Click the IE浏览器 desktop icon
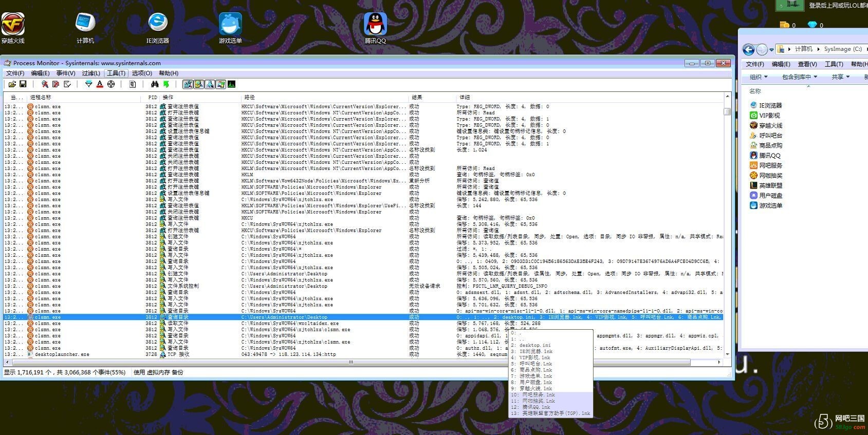Viewport: 868px width, 435px height. tap(158, 28)
